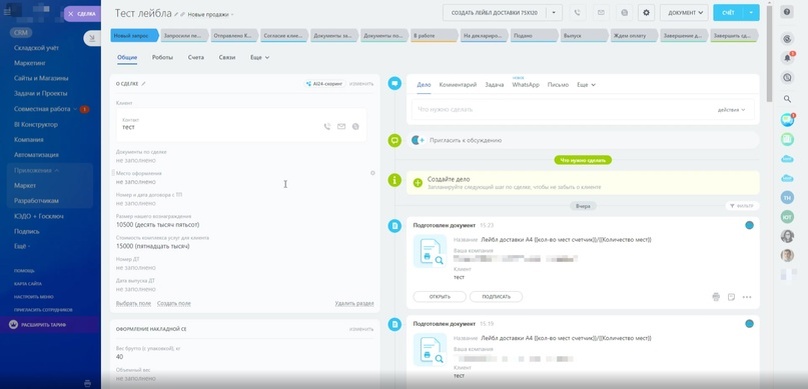Expand the arrow next to СЧЁТ
The image size is (808, 389).
point(752,12)
